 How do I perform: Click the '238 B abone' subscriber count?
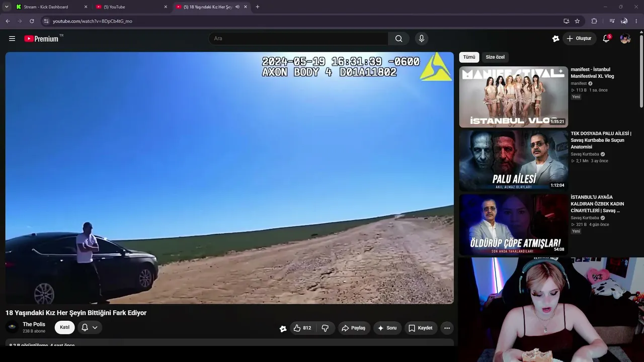click(34, 331)
